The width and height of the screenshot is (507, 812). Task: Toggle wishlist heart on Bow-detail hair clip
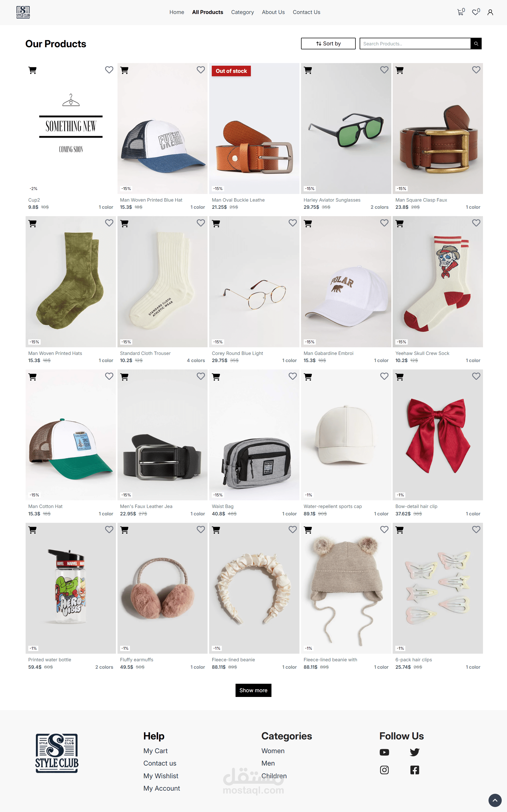click(476, 376)
